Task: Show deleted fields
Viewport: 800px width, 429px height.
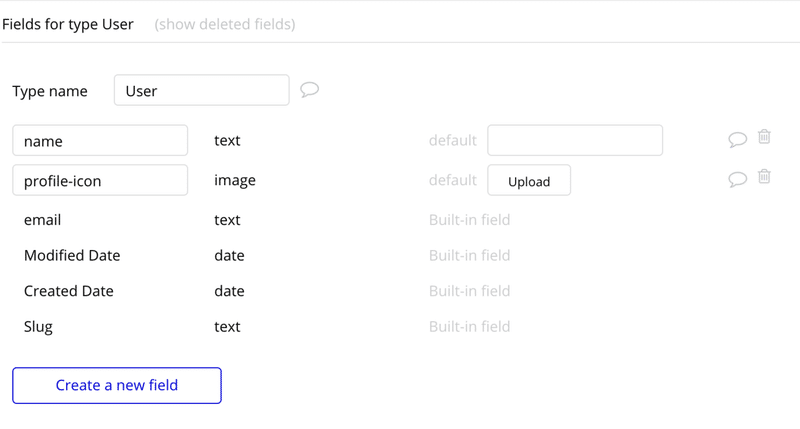Action: pos(224,24)
